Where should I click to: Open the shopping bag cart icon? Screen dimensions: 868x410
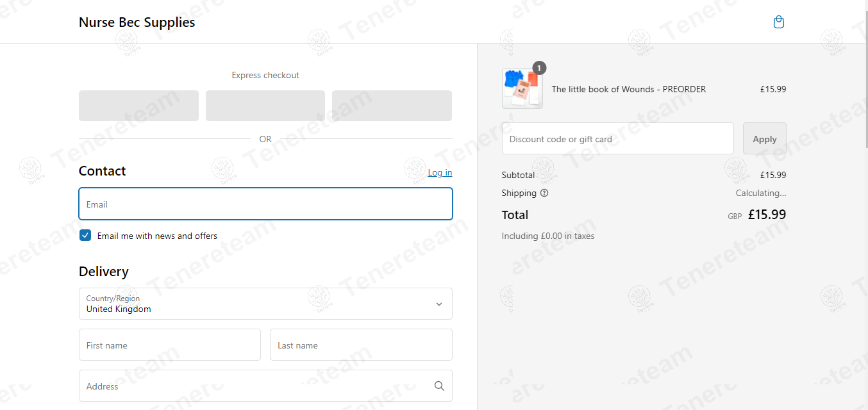[x=779, y=22]
